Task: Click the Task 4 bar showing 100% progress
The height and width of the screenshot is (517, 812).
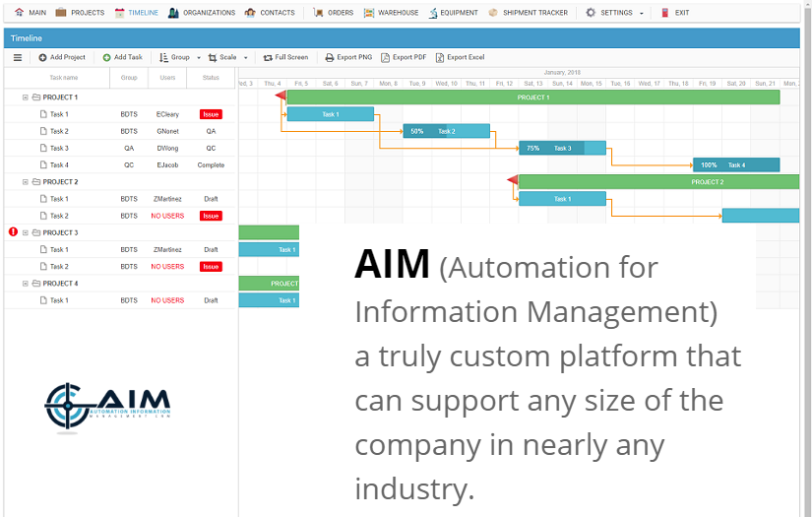Action: (736, 165)
